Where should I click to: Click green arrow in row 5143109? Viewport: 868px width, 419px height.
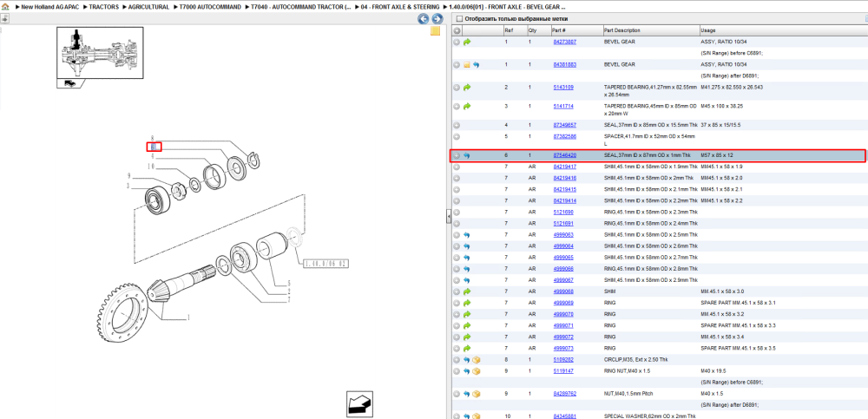click(x=467, y=88)
